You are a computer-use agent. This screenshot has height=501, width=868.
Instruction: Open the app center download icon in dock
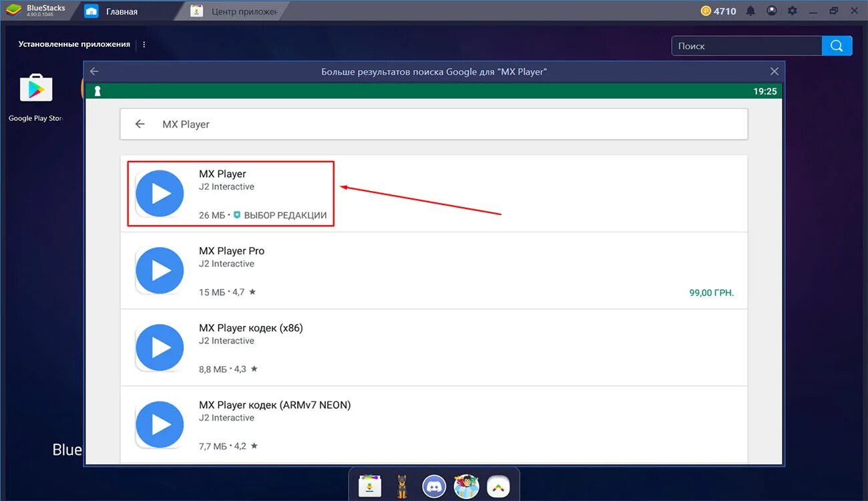click(x=369, y=486)
